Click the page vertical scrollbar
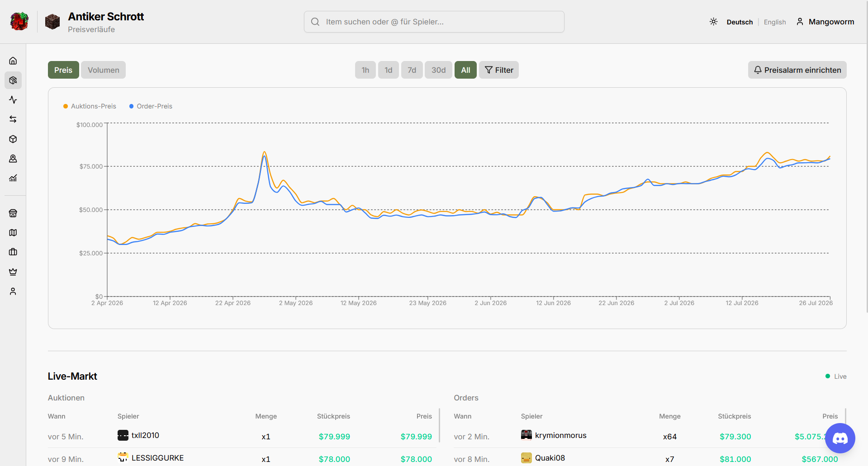868x466 pixels. pyautogui.click(x=867, y=156)
